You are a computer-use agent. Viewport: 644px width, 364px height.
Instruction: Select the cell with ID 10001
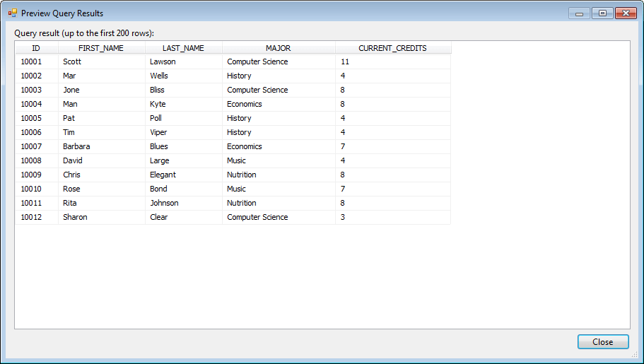click(x=37, y=61)
